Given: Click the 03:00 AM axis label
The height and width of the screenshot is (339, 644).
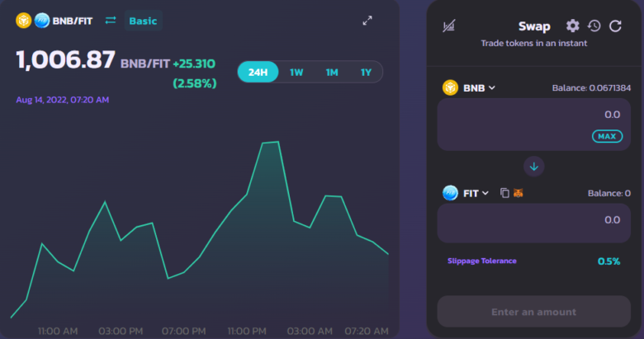Looking at the screenshot, I should [x=310, y=331].
